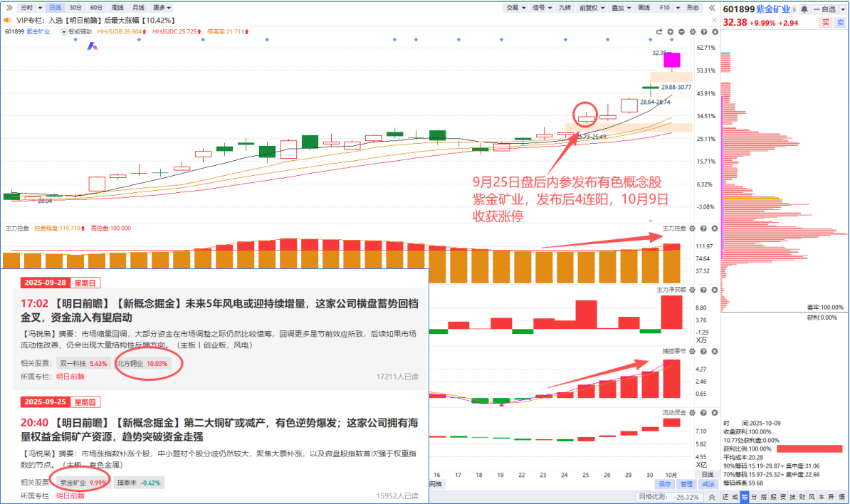Open 北方铜业 10.03% related stock tag
Image resolution: width=850 pixels, height=504 pixels.
143,363
